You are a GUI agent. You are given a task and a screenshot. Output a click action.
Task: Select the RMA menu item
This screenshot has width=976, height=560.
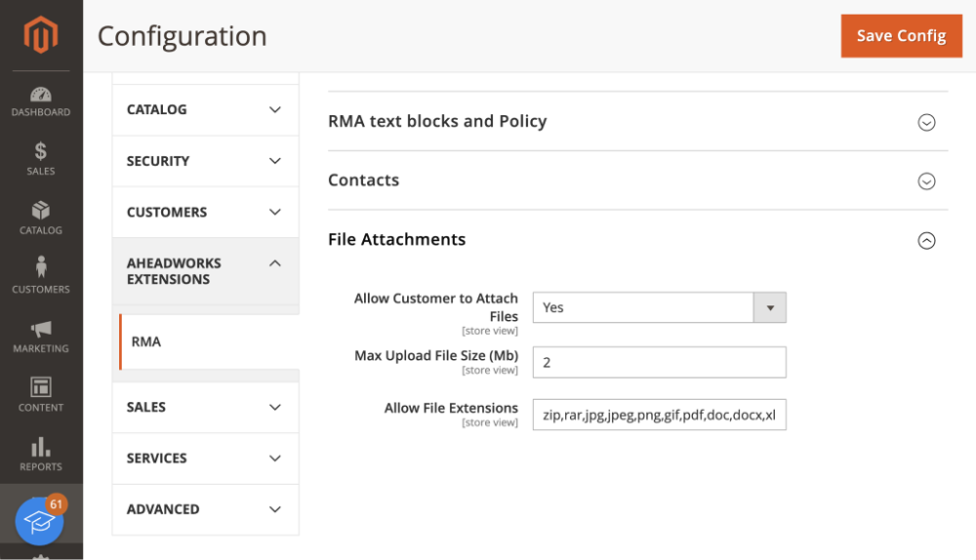click(x=209, y=341)
